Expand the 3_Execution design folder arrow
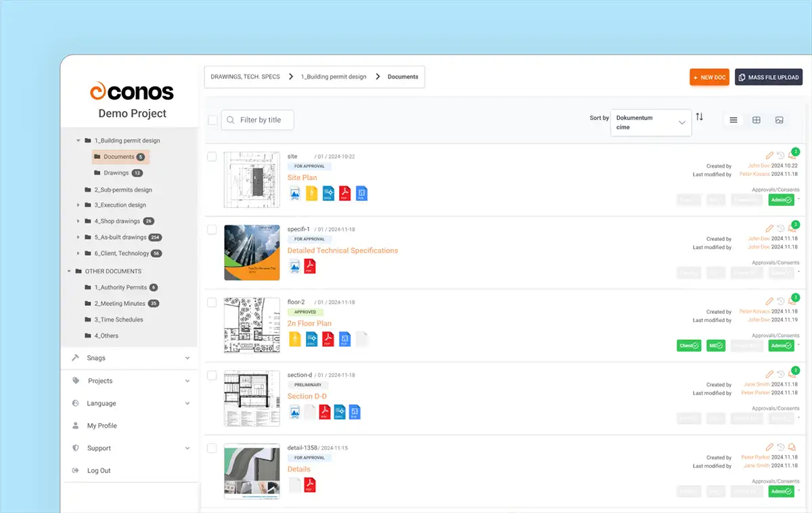 [78, 205]
